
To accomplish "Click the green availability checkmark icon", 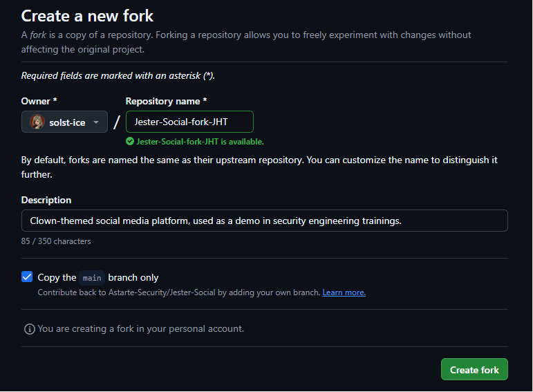I will click(x=130, y=142).
